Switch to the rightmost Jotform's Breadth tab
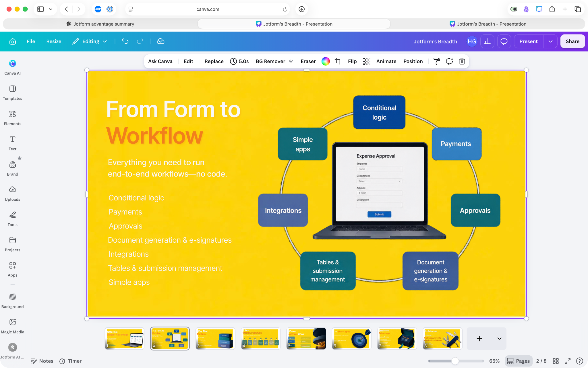This screenshot has height=368, width=588. (x=488, y=24)
